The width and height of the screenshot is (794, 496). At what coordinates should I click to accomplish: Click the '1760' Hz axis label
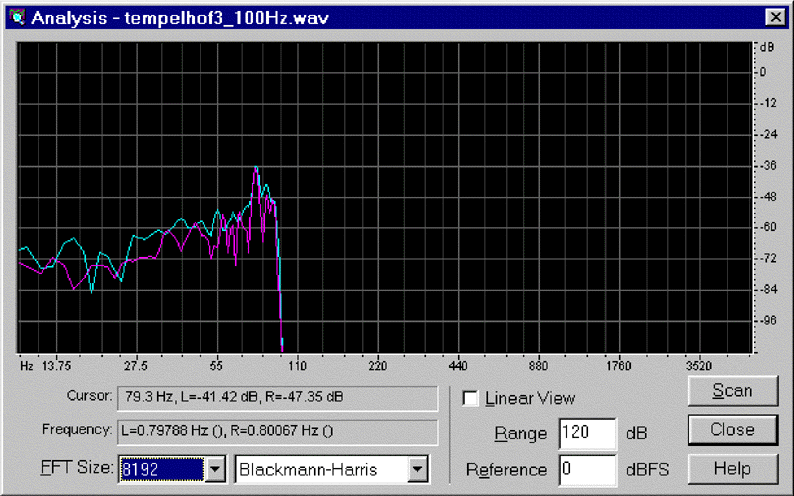click(619, 366)
